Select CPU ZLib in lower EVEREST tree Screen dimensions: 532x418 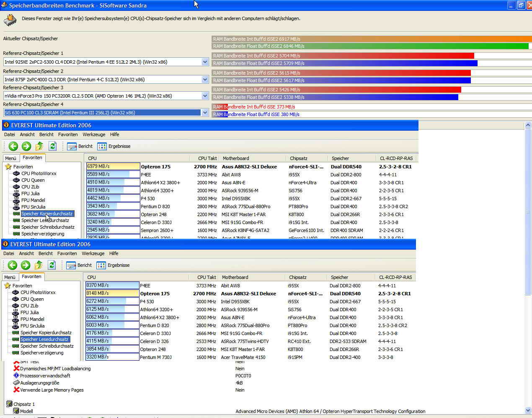[x=29, y=306]
